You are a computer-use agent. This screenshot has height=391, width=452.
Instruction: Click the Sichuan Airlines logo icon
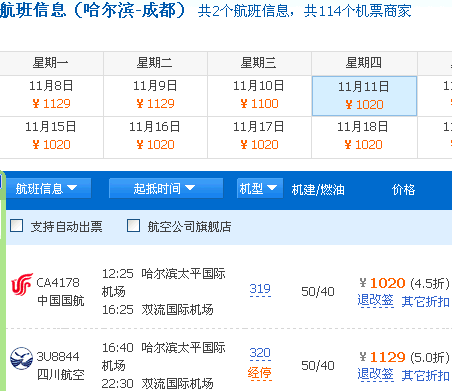pyautogui.click(x=21, y=358)
